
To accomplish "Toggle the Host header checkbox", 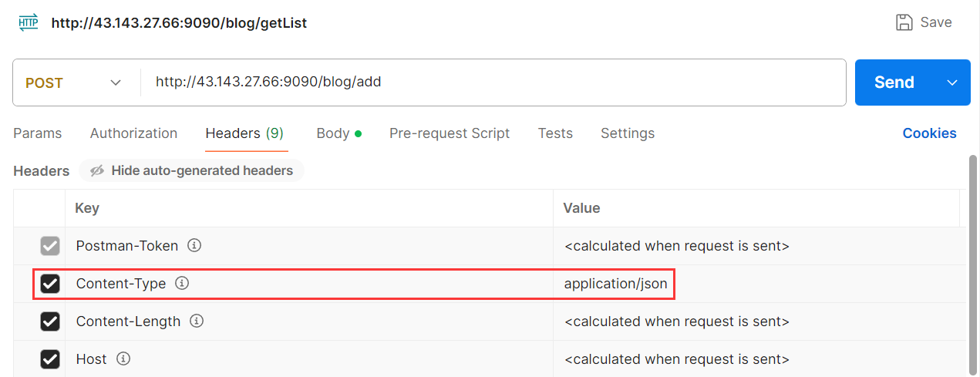I will pyautogui.click(x=50, y=359).
